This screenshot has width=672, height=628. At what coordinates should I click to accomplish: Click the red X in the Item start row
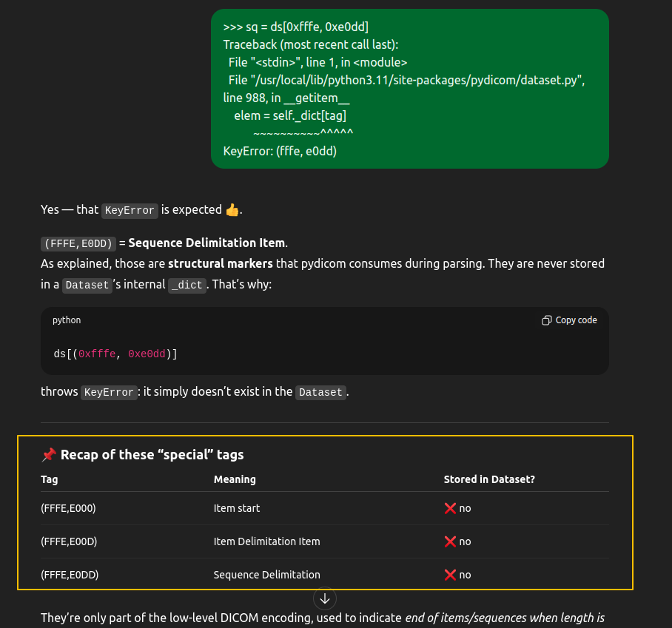[450, 508]
